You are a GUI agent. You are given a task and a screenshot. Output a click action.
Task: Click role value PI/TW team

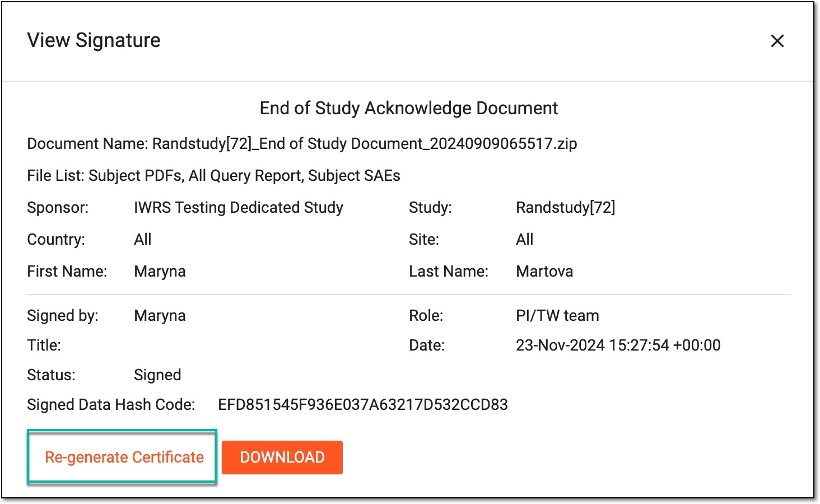point(557,315)
